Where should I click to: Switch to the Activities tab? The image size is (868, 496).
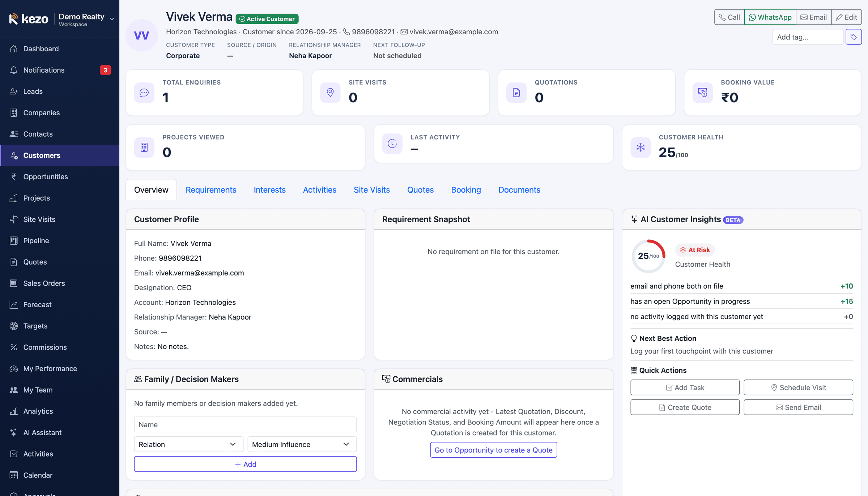point(320,190)
